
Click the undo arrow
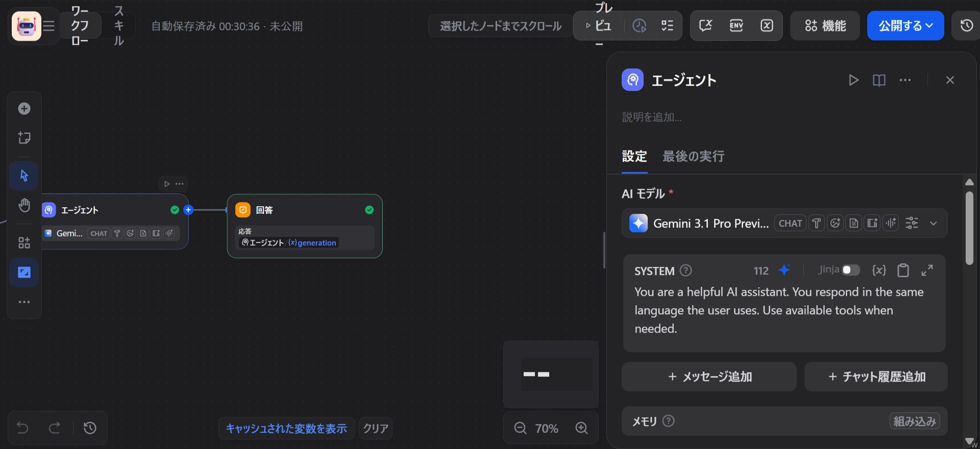[22, 428]
